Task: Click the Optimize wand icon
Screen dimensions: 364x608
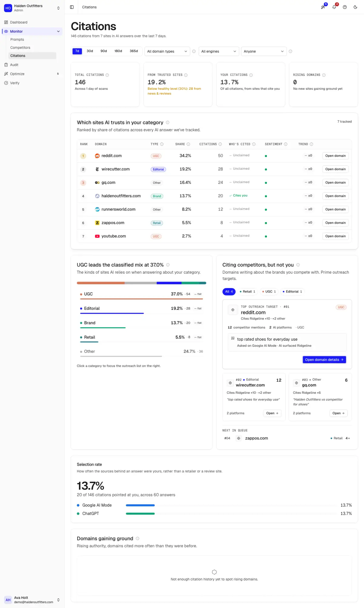Action: tap(6, 74)
